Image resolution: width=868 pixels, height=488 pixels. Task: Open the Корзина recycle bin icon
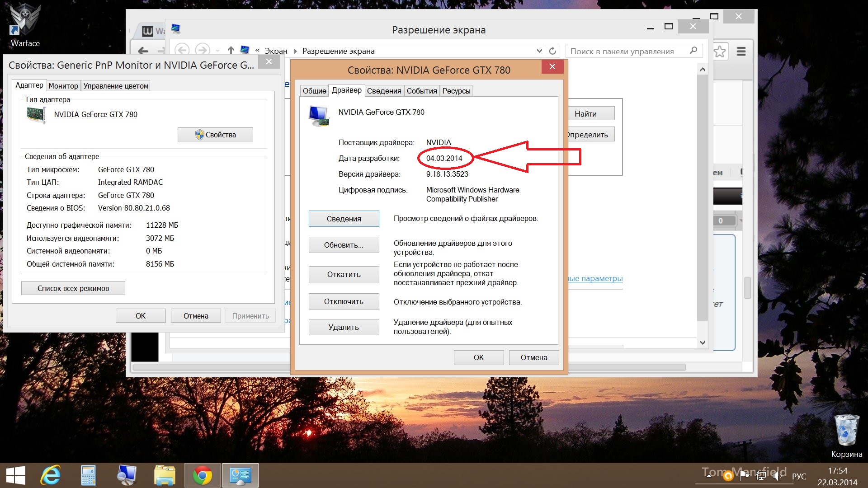[846, 435]
